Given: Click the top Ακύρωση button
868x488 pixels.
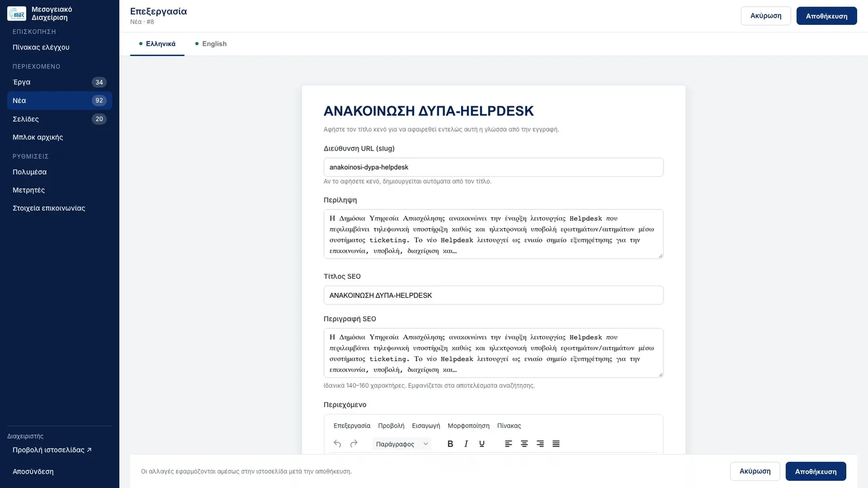Looking at the screenshot, I should coord(766,16).
